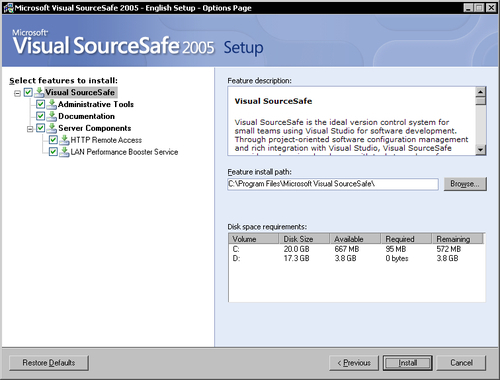Collapse the Server Components tree node

pyautogui.click(x=30, y=129)
